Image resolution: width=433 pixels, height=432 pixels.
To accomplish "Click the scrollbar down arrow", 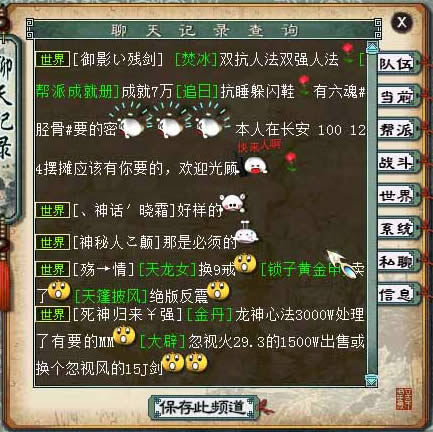I will click(x=372, y=380).
